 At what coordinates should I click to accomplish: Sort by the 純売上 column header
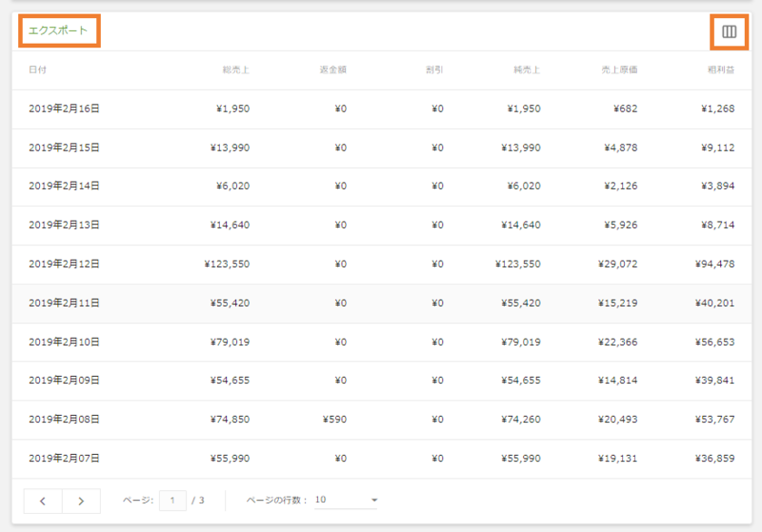527,70
